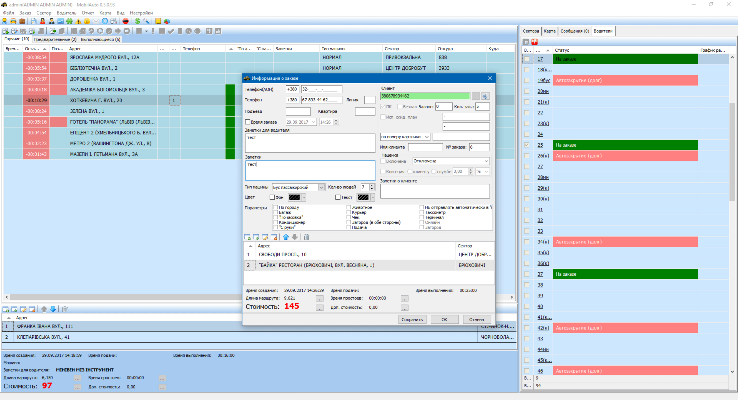Screen dimensions: 738x400
Task: Click the first add-address icon in the dialog
Action: tap(248, 236)
